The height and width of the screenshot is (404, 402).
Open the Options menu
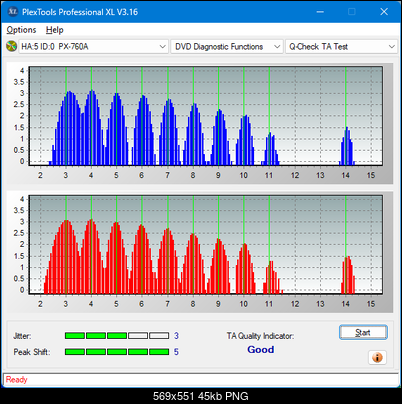21,30
